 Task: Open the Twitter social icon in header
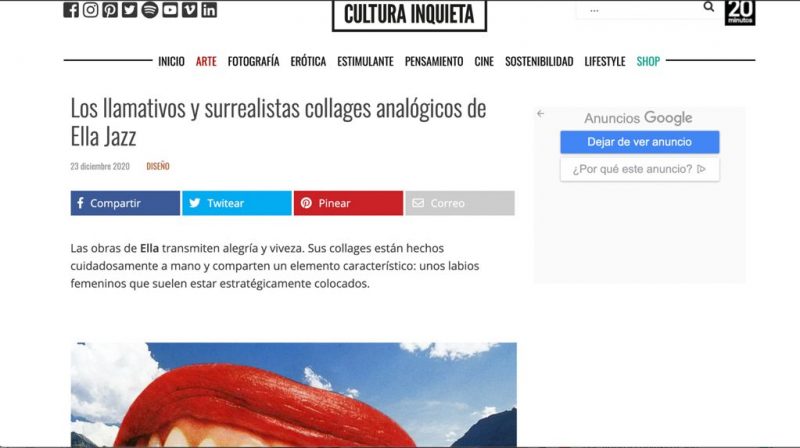130,10
